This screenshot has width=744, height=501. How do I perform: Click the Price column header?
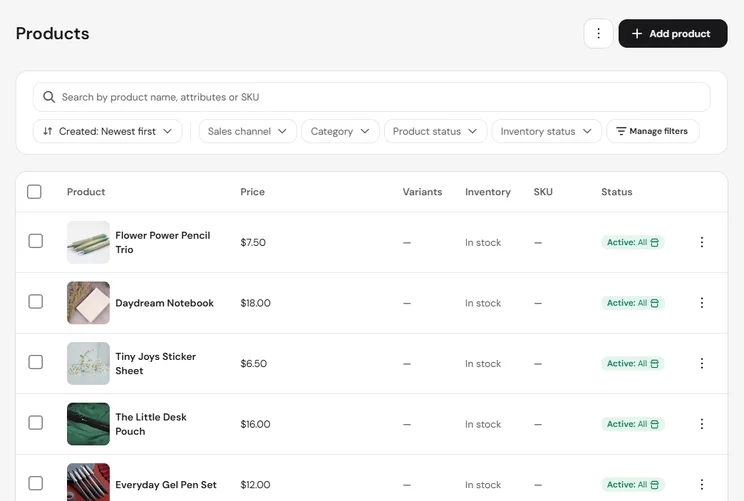[x=252, y=192]
